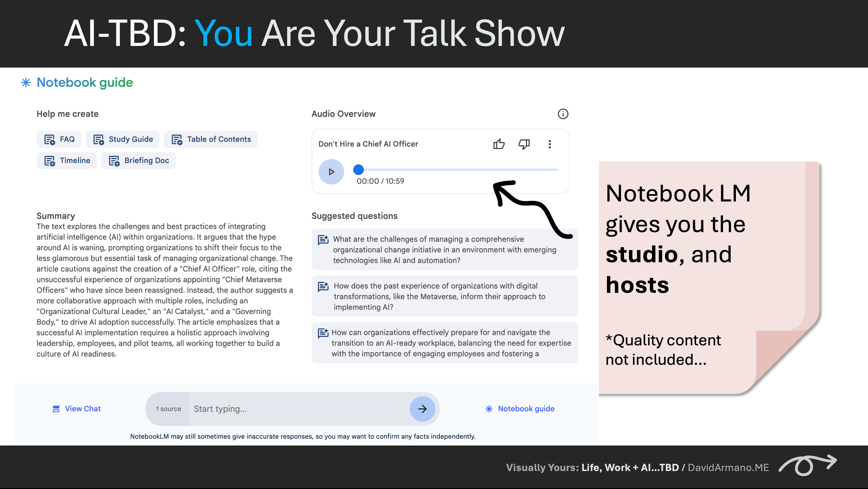
Task: Click the thumbs up icon
Action: click(x=499, y=144)
